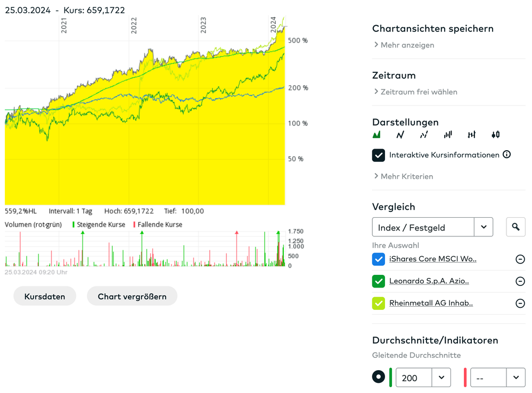Click the comparison search magnifier icon

click(515, 227)
